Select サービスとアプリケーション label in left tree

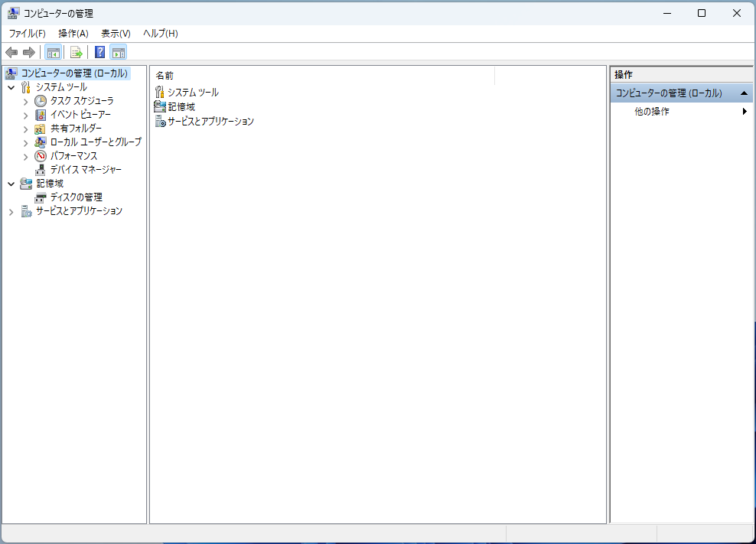pos(79,210)
